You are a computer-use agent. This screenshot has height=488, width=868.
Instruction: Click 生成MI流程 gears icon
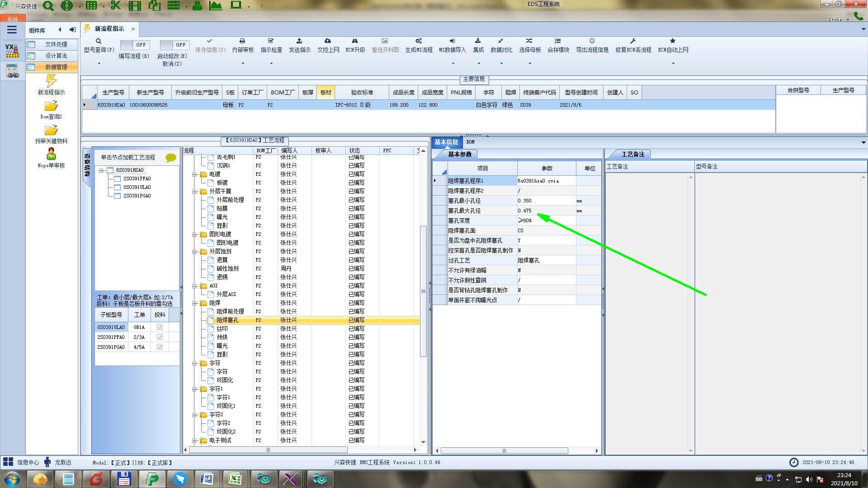coord(419,41)
